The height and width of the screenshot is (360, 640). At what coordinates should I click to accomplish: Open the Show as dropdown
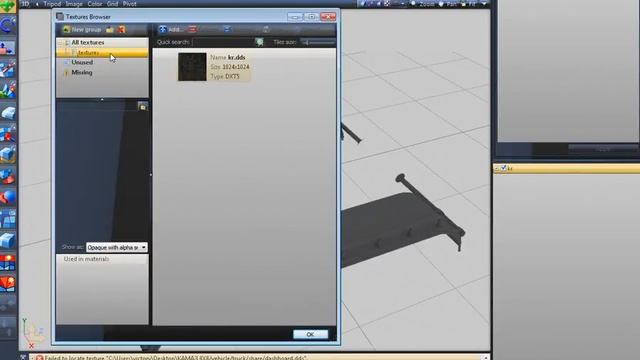click(116, 247)
